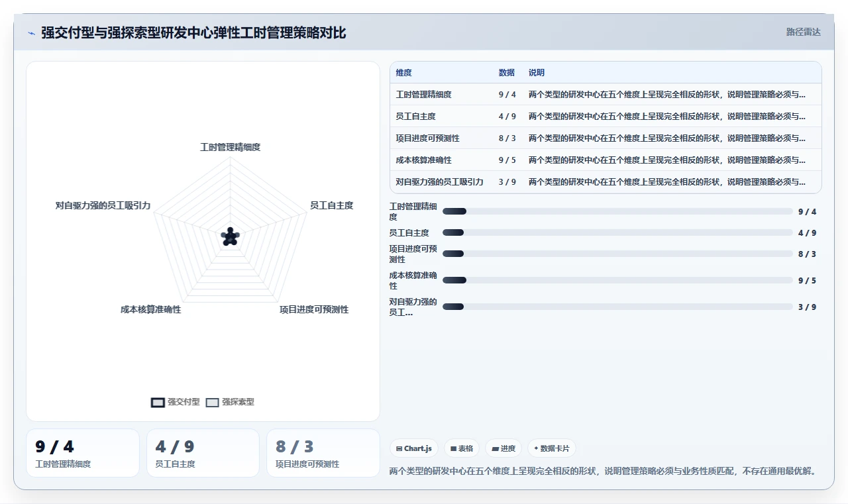Click the 员工自主度 progress bar

(x=617, y=232)
